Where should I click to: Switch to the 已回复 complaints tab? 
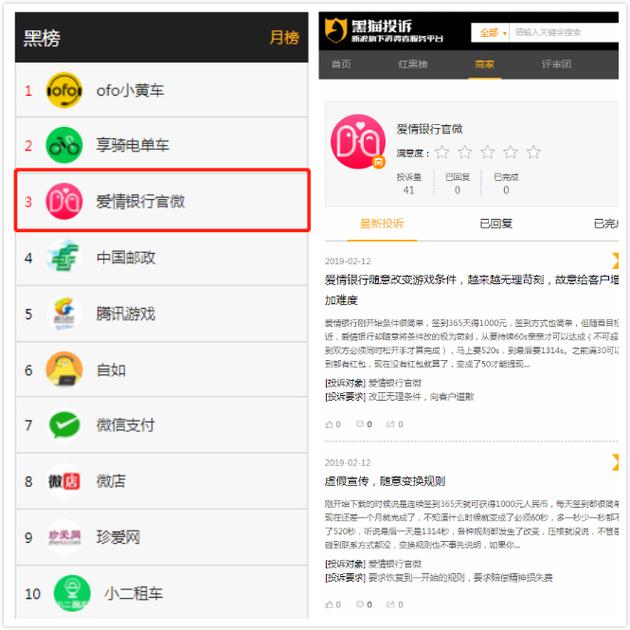point(496,223)
